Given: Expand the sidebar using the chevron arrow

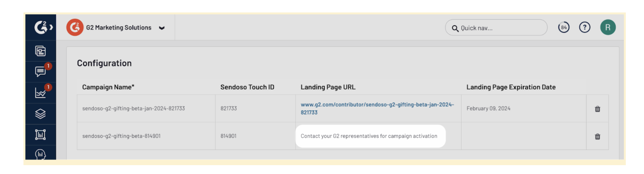Looking at the screenshot, I should (x=51, y=27).
